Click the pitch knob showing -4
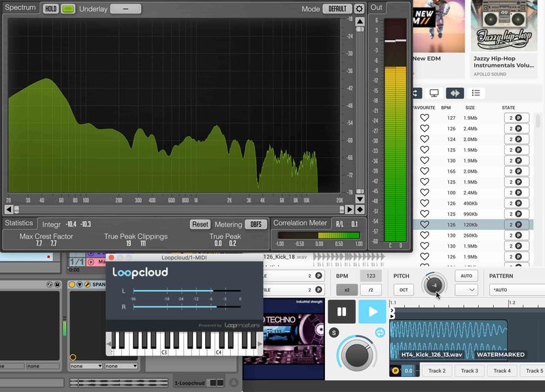 pyautogui.click(x=434, y=285)
